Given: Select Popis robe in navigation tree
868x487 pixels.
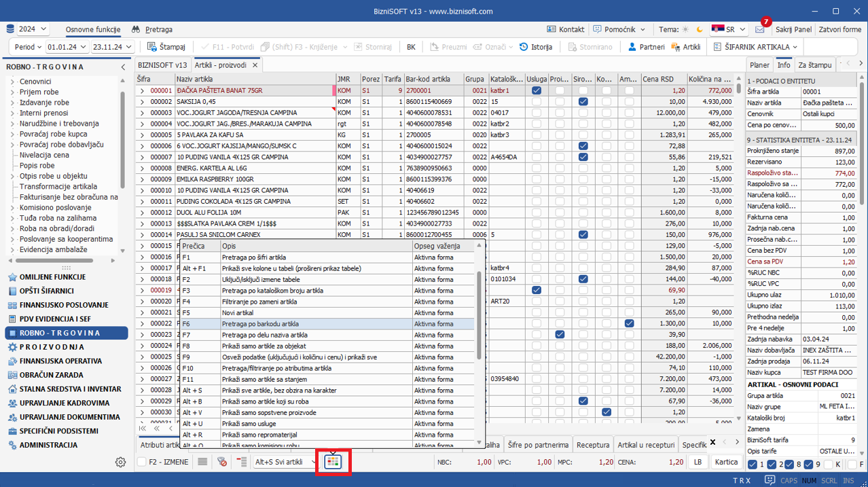Looking at the screenshot, I should tap(37, 165).
